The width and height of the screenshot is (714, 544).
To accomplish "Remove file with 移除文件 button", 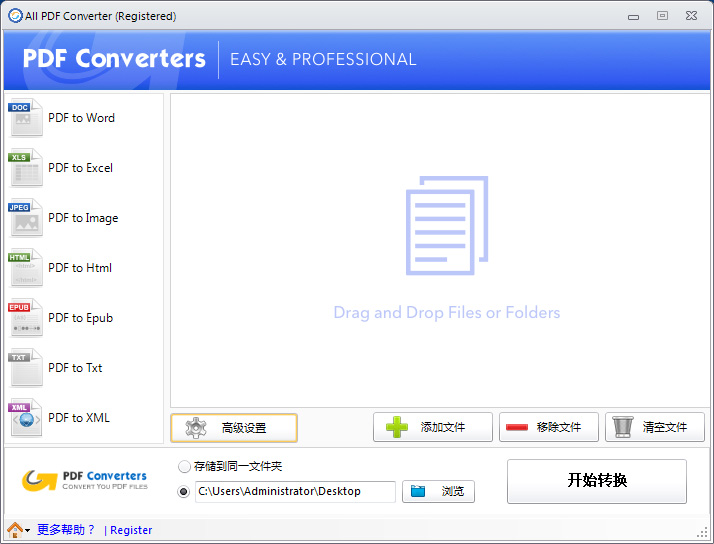I will coord(549,427).
